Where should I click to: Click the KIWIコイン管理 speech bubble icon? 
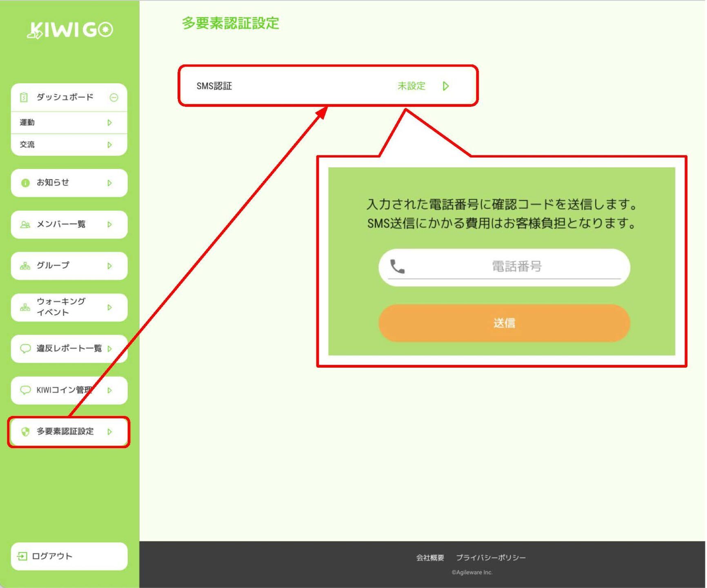tap(25, 390)
